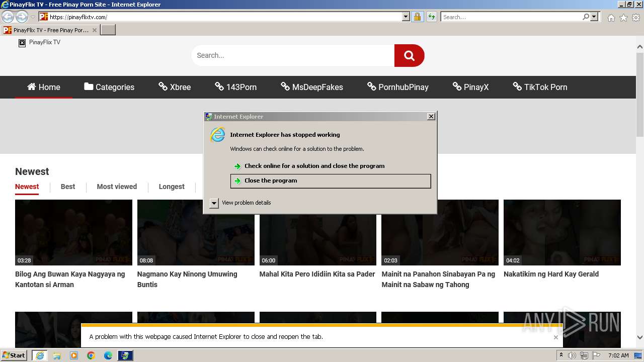644x362 pixels.
Task: Select the Best sorting tab
Action: point(68,187)
